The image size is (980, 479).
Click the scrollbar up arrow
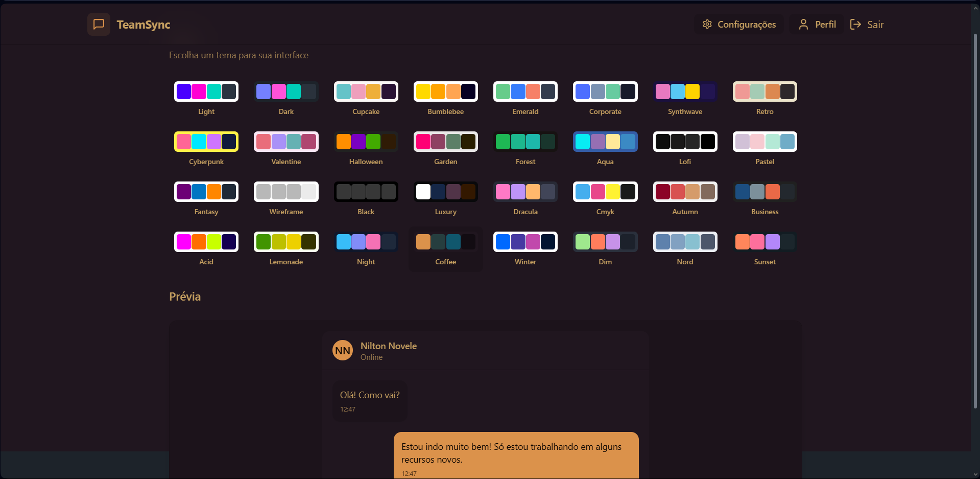pos(975,9)
